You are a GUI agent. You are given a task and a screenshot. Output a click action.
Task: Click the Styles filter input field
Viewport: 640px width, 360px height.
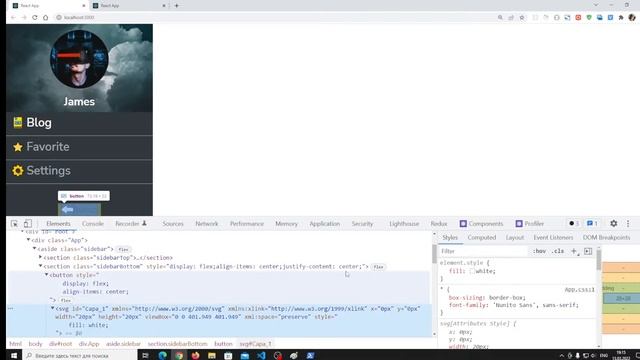(484, 251)
